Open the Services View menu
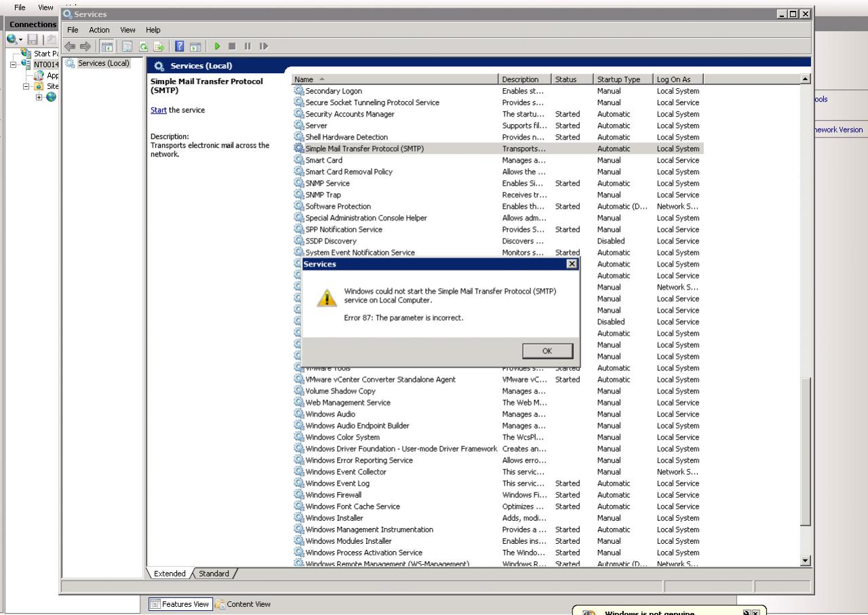The image size is (868, 615). pos(128,30)
